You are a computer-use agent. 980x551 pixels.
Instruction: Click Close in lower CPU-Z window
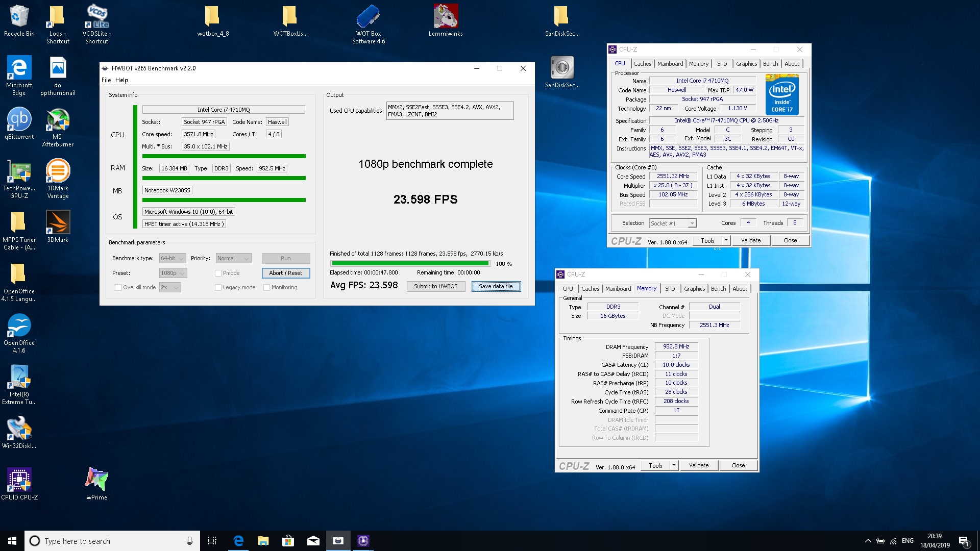pos(738,465)
